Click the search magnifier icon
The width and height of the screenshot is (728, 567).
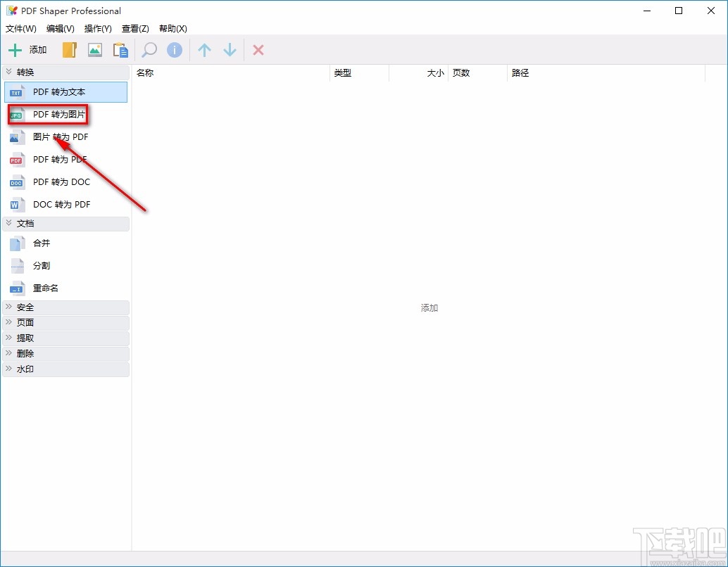pyautogui.click(x=149, y=50)
